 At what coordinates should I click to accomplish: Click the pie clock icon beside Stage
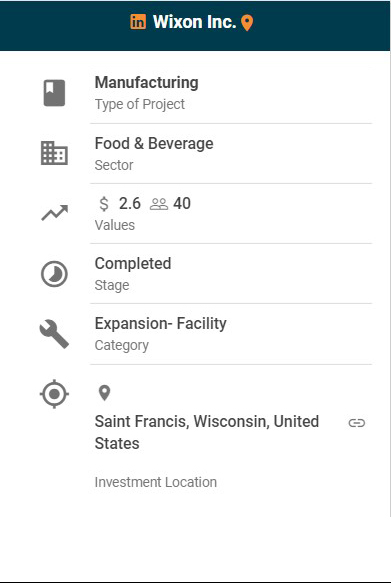tap(54, 274)
